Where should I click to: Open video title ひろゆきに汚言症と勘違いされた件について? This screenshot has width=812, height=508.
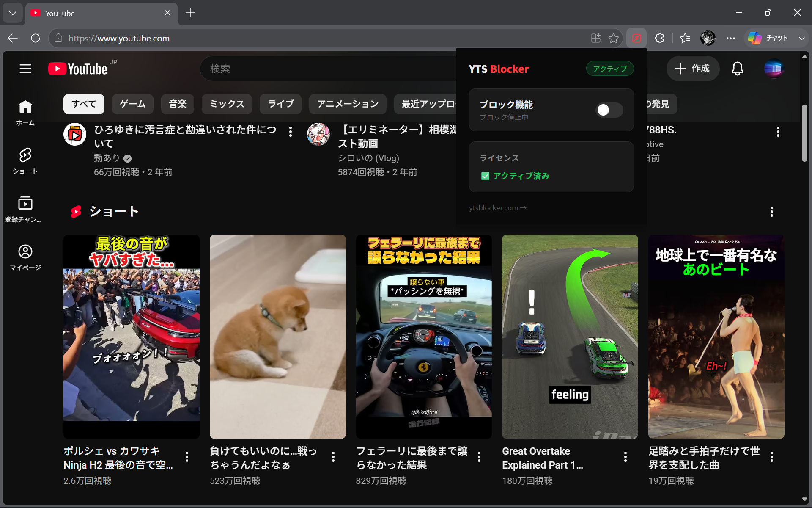click(x=185, y=136)
